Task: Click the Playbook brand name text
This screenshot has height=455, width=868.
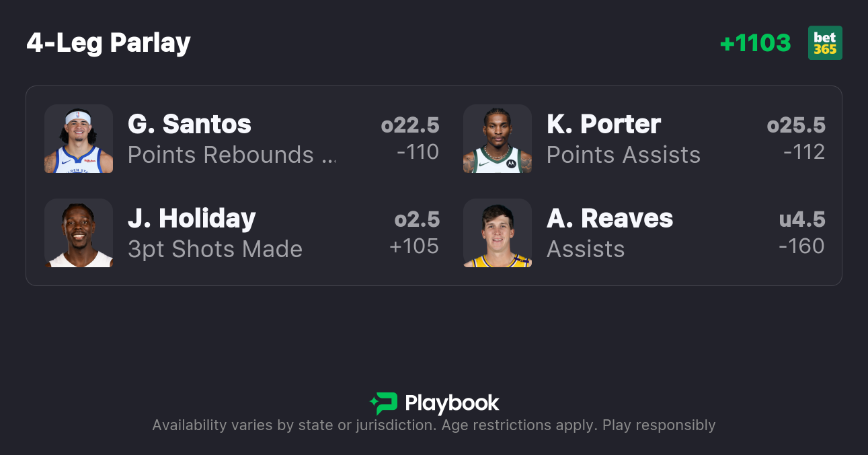Action: coord(452,404)
